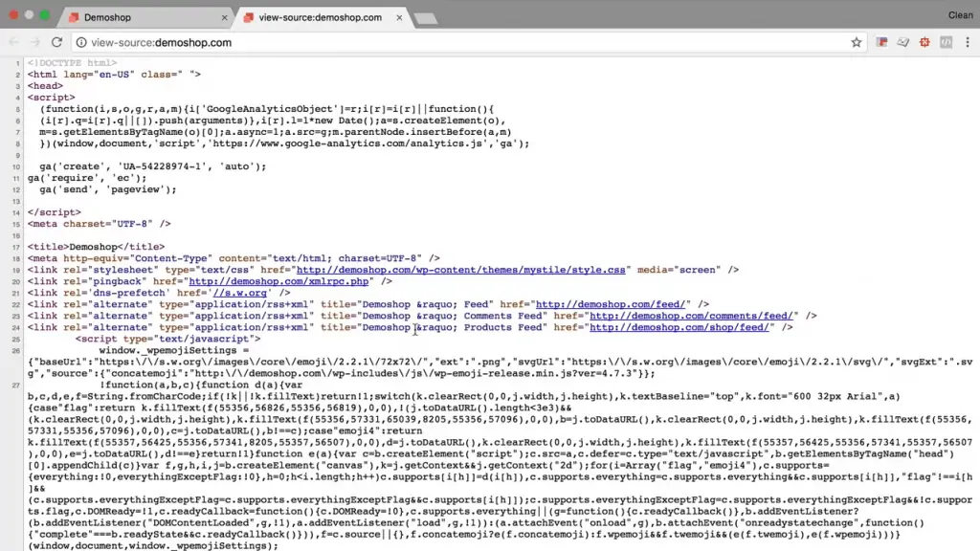
Task: Reload the page
Action: point(56,42)
